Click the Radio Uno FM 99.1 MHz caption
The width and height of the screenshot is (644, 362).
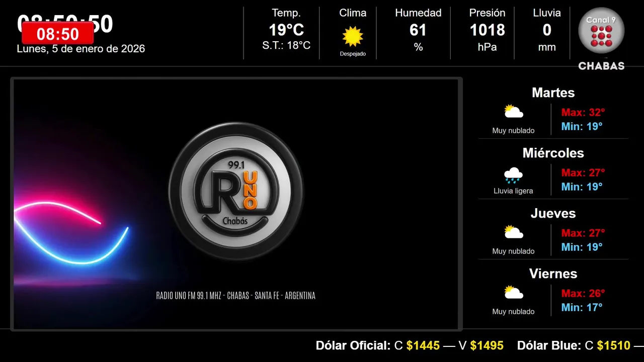click(236, 296)
